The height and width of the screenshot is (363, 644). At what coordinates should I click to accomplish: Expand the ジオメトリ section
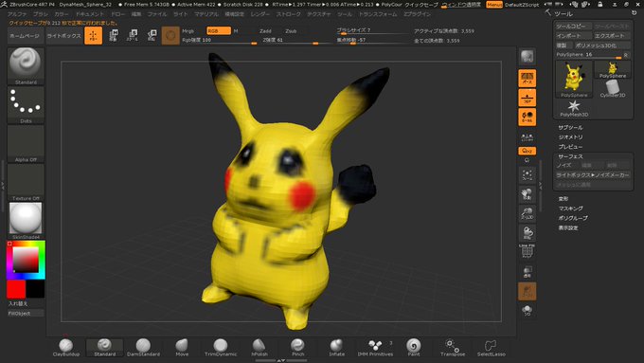click(x=570, y=137)
